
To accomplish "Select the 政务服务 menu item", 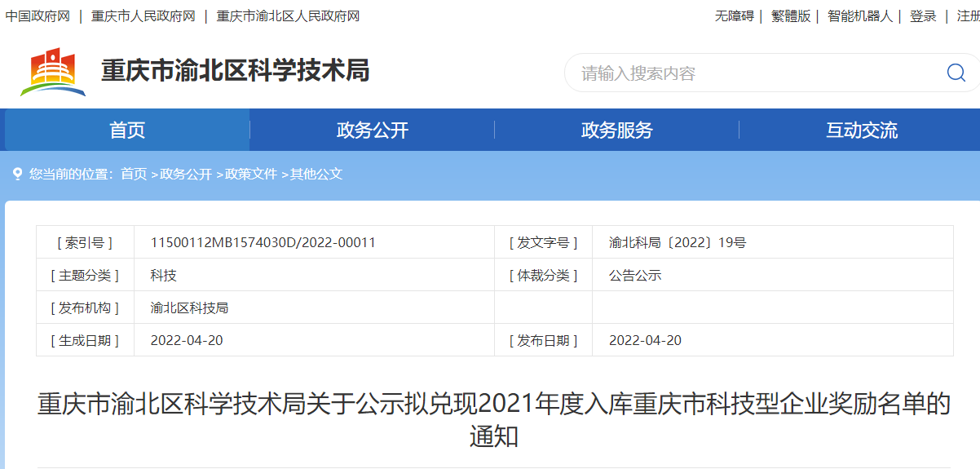I will coord(616,131).
